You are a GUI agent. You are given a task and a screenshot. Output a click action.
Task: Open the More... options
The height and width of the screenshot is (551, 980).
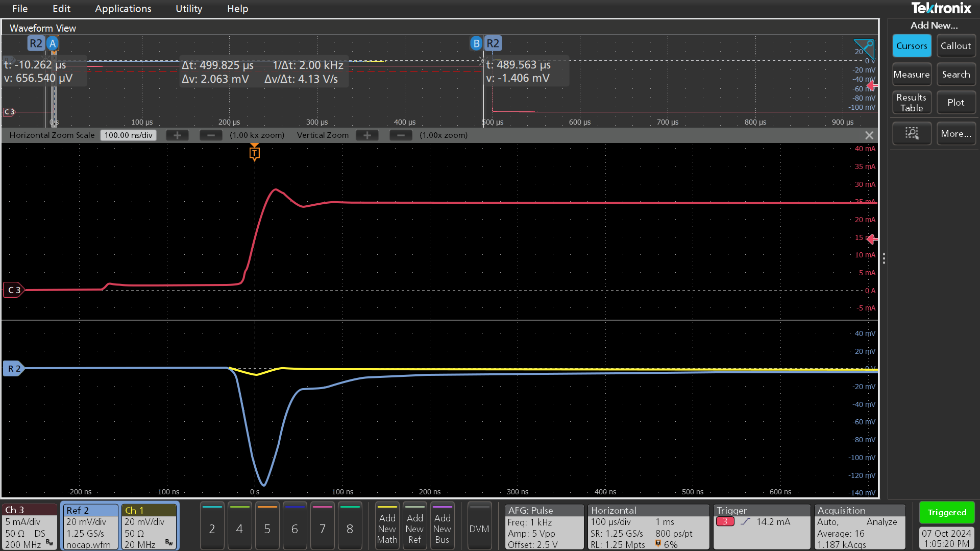955,133
